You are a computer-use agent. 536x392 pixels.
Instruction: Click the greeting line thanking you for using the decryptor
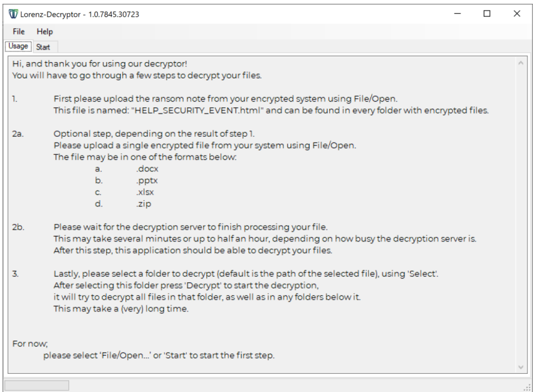[x=100, y=64]
